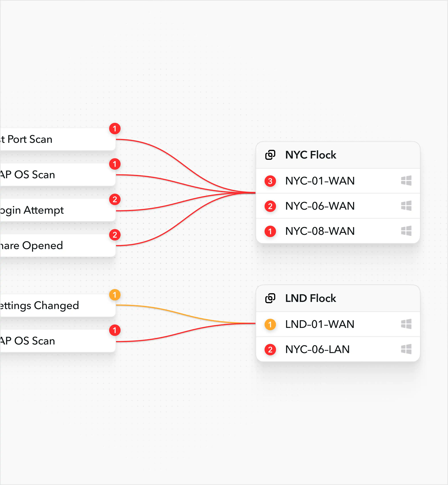Select the Share Opened event card

point(58,245)
